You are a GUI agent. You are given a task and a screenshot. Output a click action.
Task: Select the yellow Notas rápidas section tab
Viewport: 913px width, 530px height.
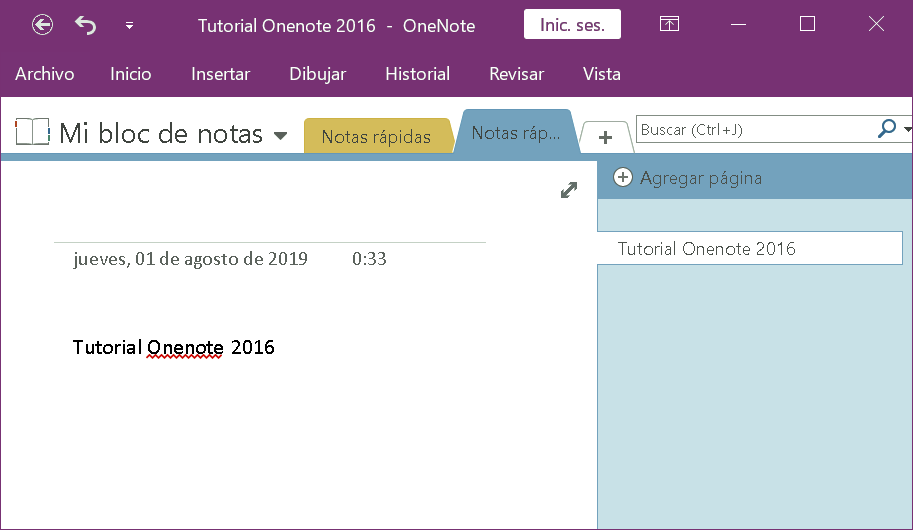377,136
